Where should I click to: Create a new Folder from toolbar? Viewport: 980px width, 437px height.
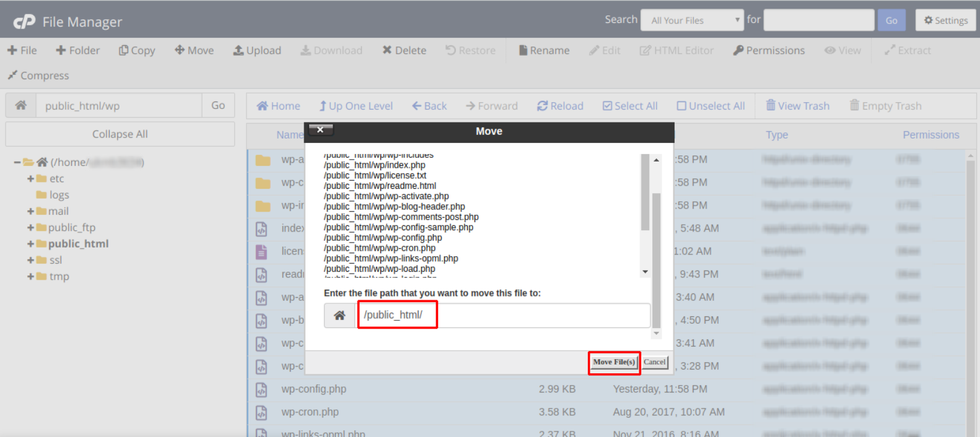(x=77, y=50)
